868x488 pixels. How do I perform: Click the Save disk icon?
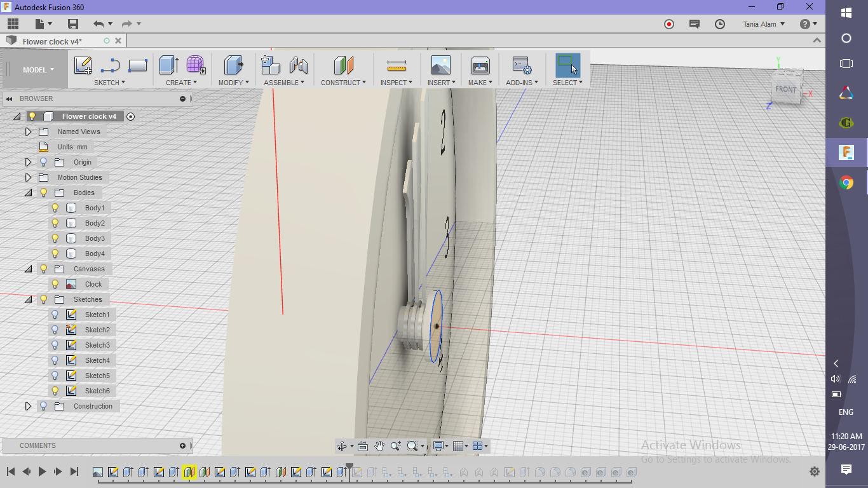73,24
